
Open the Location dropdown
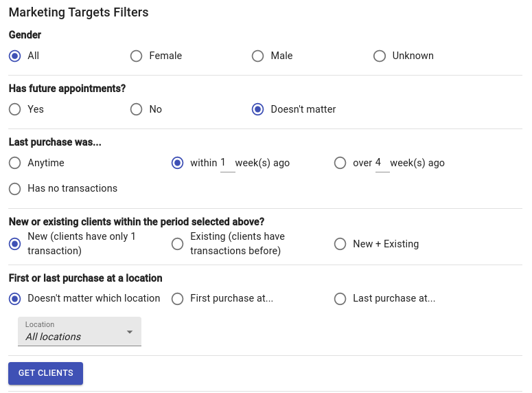click(x=80, y=332)
